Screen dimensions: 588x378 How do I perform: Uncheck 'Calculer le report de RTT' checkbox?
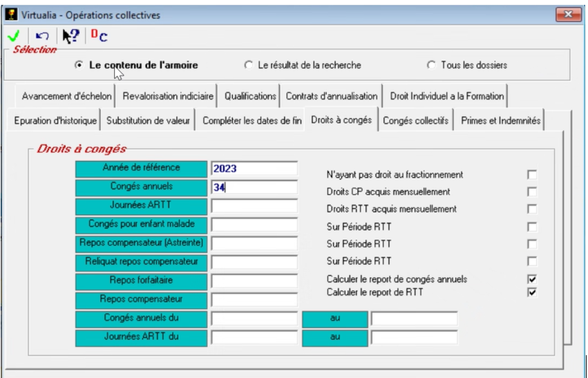(532, 292)
